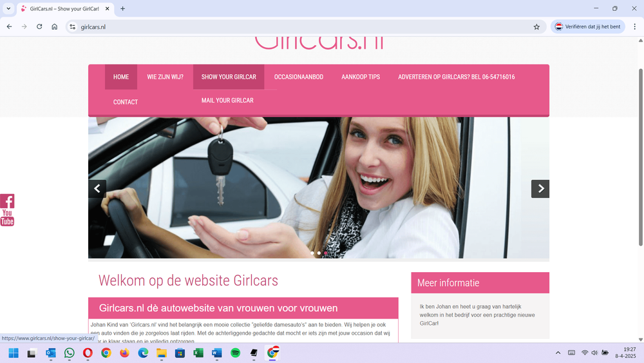Open a new browser tab
The image size is (644, 363).
[x=122, y=8]
